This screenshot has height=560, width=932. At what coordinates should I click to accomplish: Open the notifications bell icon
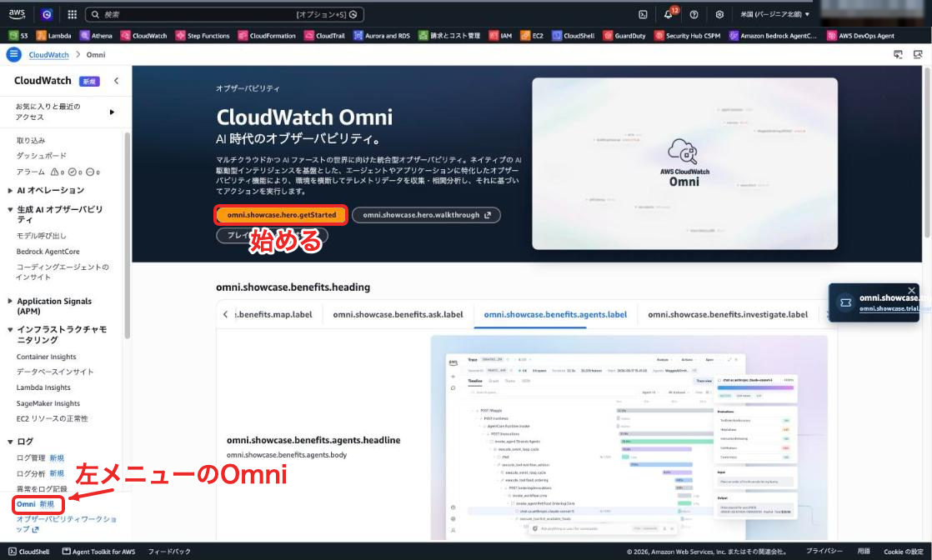pyautogui.click(x=668, y=14)
